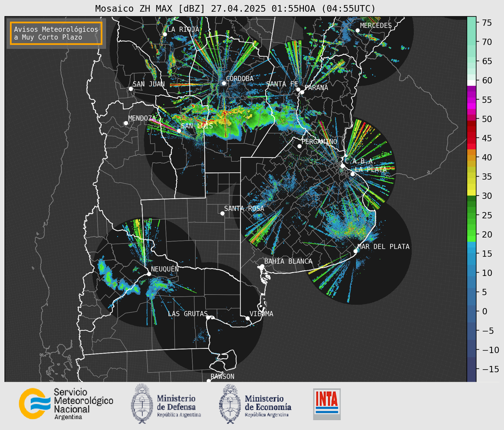The image size is (504, 430).
Task: Click the MENDOZA city marker dot
Action: (x=126, y=123)
